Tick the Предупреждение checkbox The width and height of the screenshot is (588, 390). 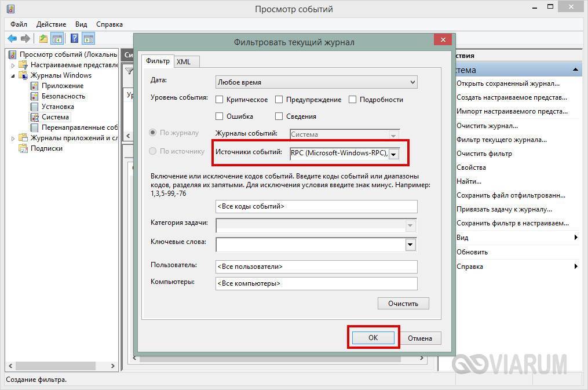click(279, 100)
